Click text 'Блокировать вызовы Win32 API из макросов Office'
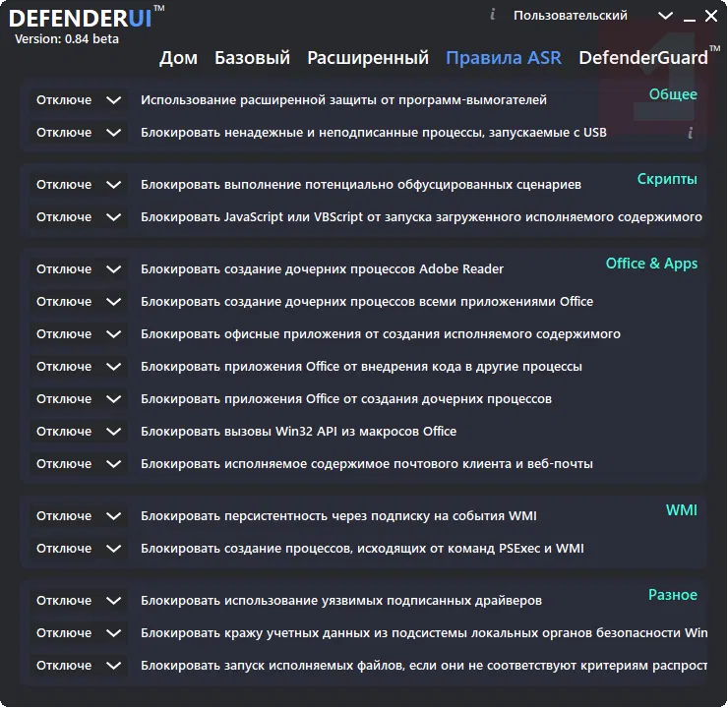This screenshot has width=728, height=708. [298, 432]
